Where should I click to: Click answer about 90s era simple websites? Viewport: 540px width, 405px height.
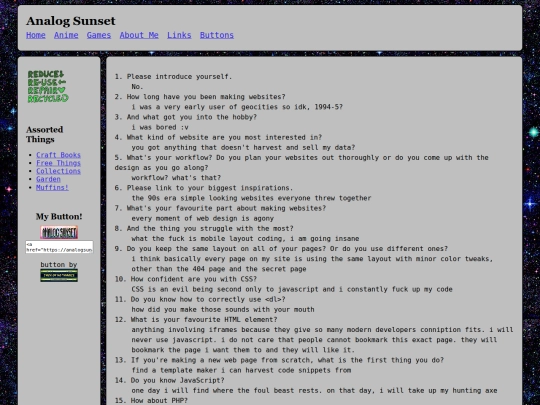[251, 198]
